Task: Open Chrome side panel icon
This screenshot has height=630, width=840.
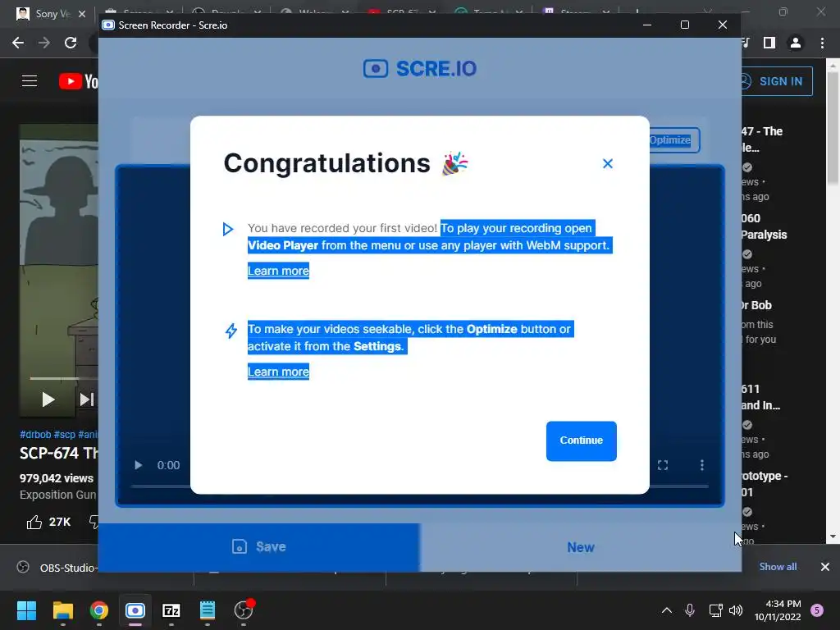Action: pyautogui.click(x=769, y=43)
